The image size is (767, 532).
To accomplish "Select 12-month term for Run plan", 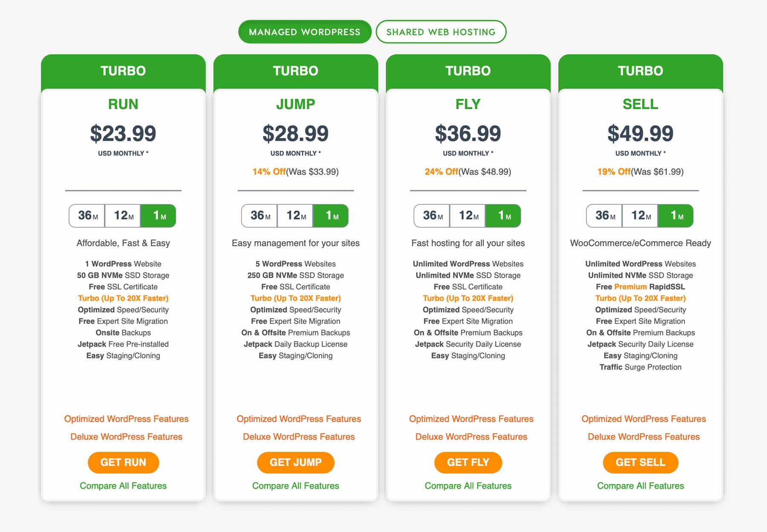I will pyautogui.click(x=123, y=216).
